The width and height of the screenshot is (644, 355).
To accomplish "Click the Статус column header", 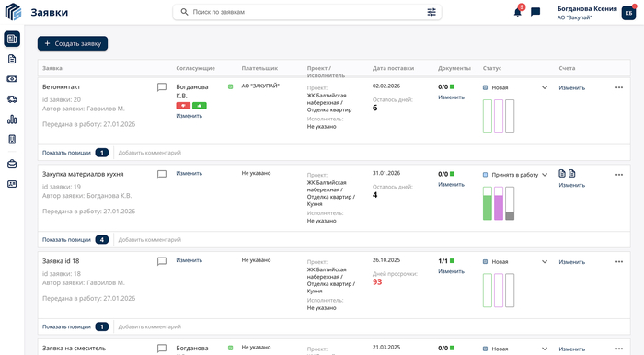I will tap(492, 68).
